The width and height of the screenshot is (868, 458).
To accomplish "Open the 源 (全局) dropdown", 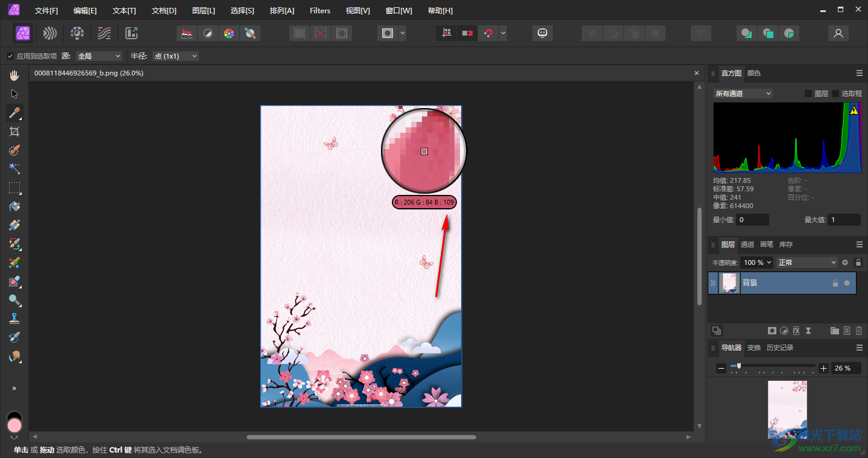I will pos(99,56).
